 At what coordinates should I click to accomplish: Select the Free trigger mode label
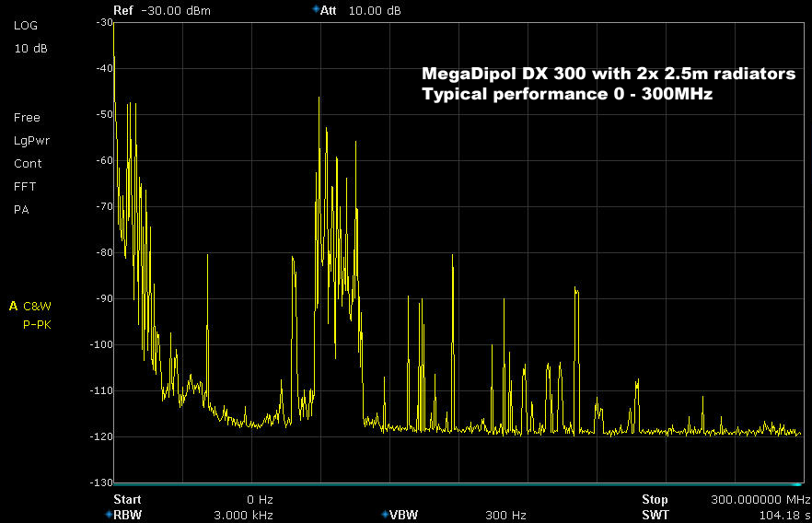pyautogui.click(x=27, y=118)
